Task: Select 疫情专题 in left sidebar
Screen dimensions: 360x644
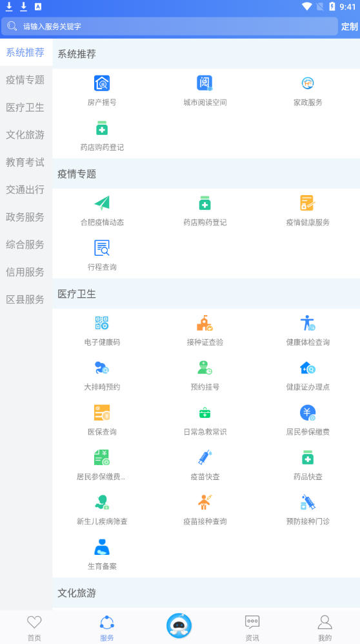Action: point(25,79)
